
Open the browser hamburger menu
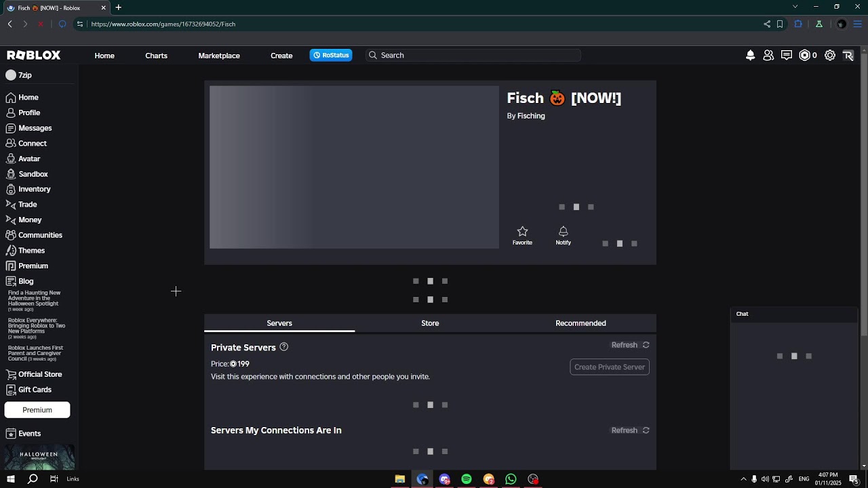(859, 24)
